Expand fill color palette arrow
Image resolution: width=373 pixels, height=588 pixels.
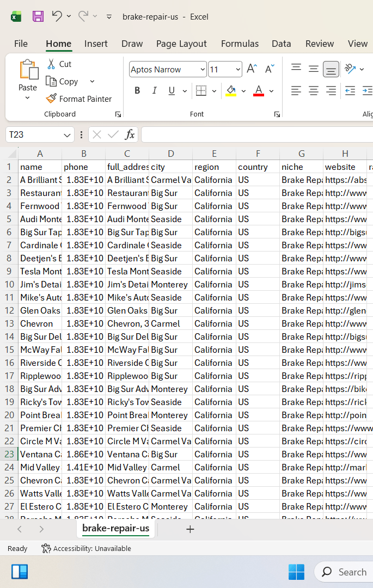(x=243, y=91)
